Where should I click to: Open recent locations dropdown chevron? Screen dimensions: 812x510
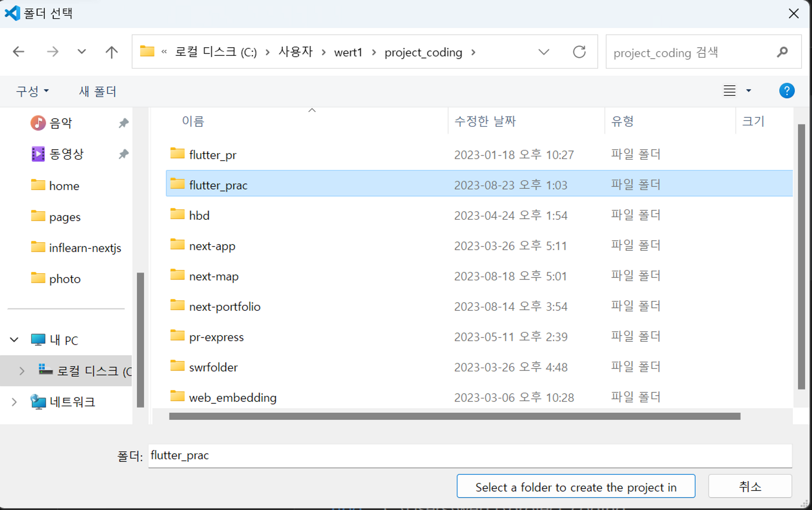[82, 52]
